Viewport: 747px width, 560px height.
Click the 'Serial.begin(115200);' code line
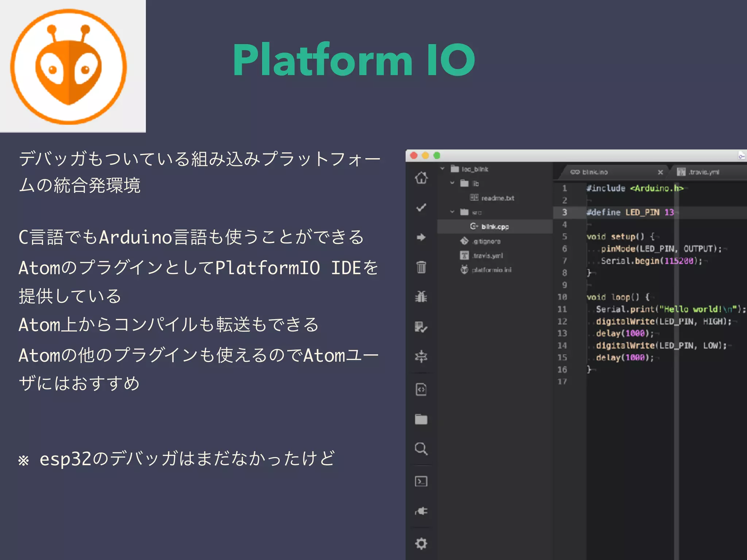click(651, 261)
